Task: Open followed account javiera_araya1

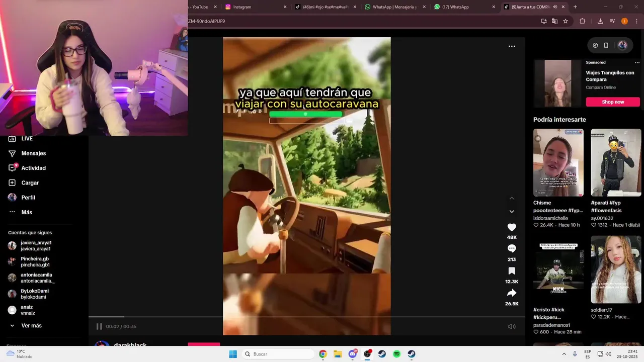Action: (29, 246)
